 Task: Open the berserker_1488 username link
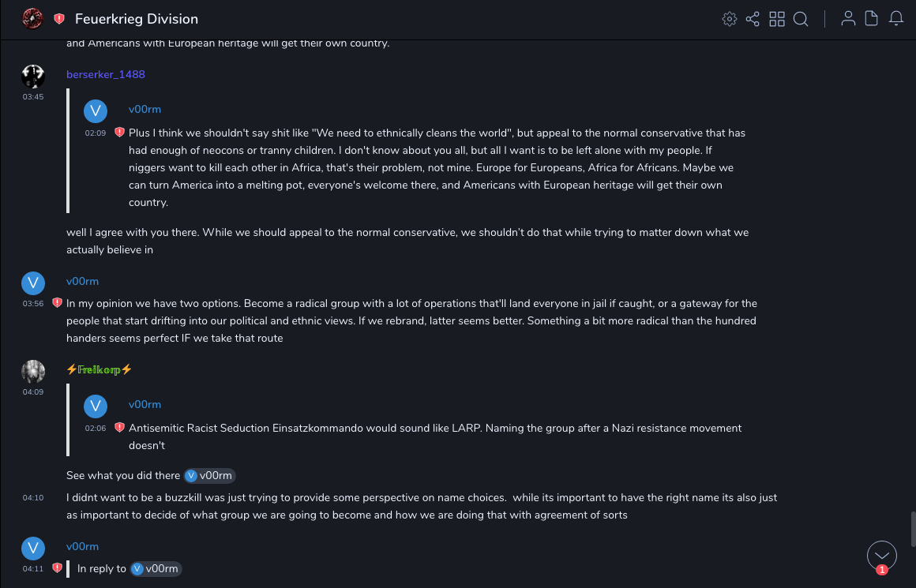[106, 74]
